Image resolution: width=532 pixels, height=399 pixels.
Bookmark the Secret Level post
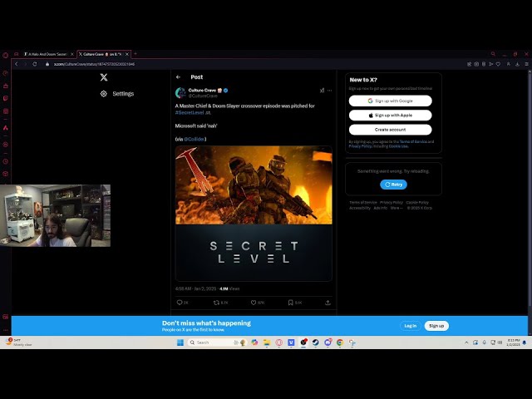(x=292, y=303)
